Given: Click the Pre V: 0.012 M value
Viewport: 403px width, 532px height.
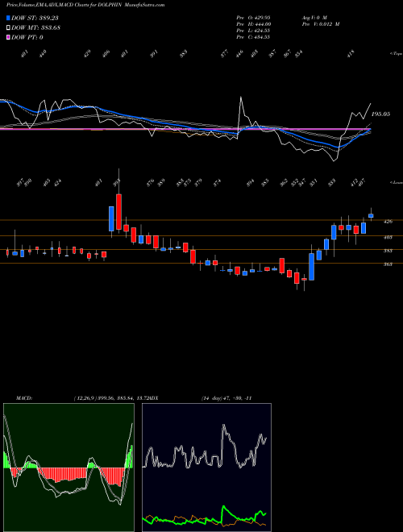Looking at the screenshot, I should (x=320, y=23).
